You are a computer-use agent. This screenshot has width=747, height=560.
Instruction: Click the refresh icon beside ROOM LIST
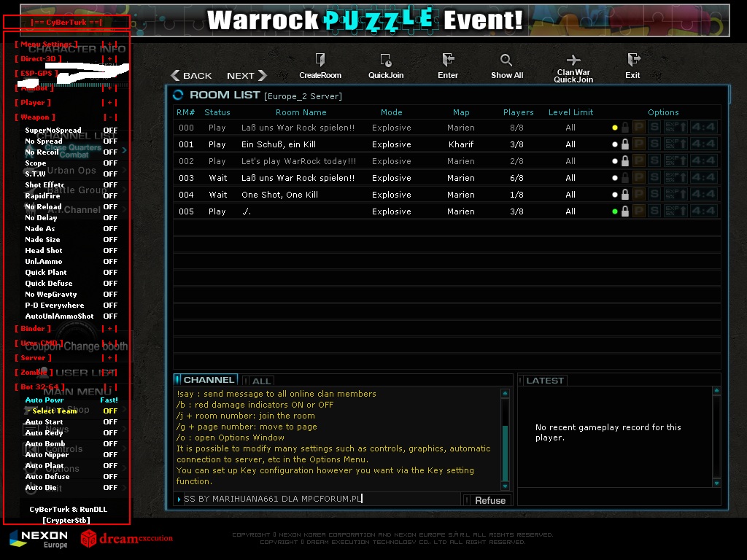point(178,95)
